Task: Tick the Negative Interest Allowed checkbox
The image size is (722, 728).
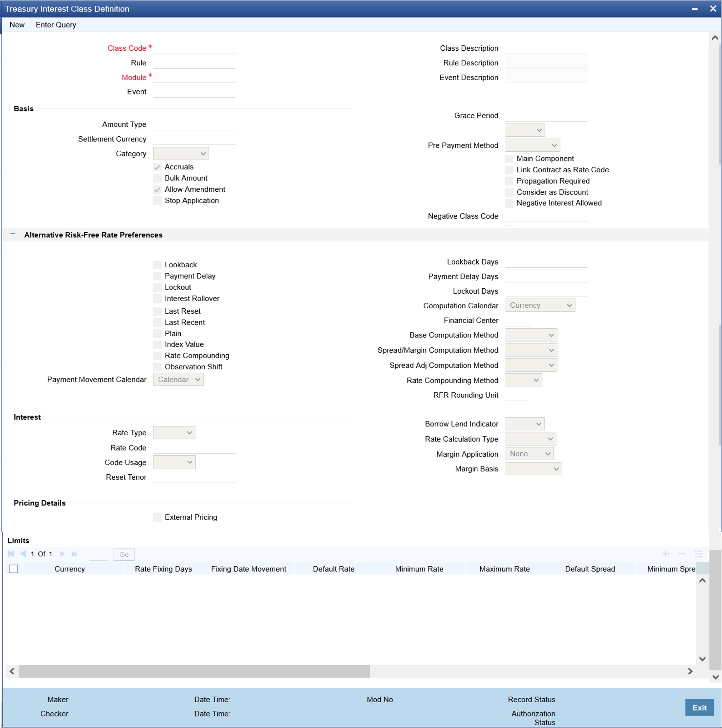Action: pos(509,203)
